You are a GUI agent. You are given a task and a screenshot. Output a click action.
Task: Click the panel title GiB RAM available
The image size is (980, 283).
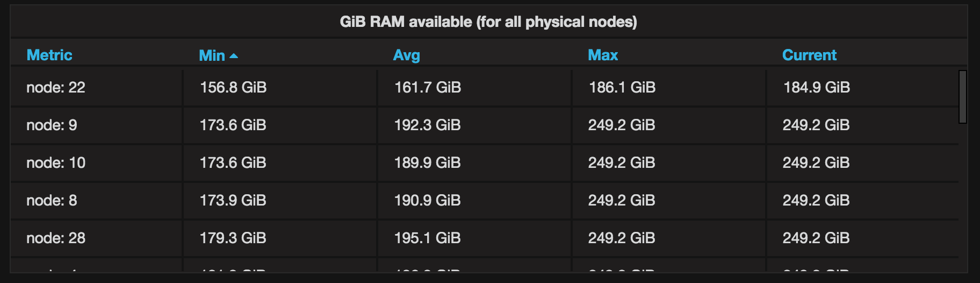click(x=488, y=22)
